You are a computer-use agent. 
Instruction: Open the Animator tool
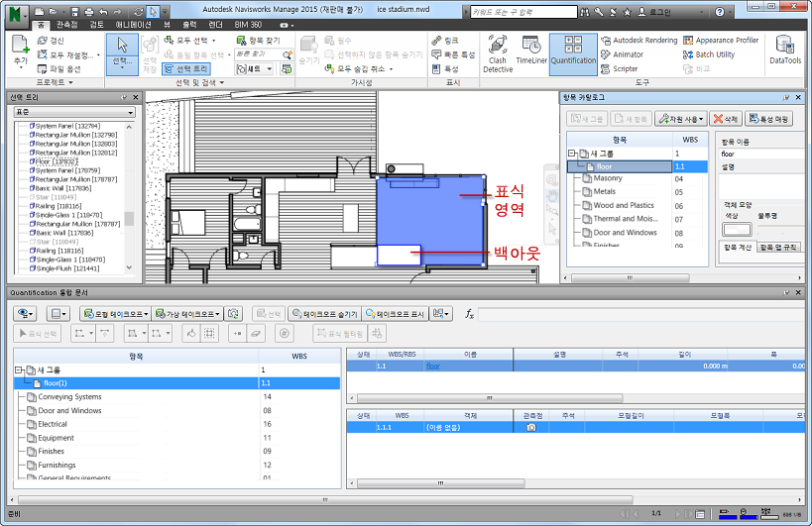point(622,54)
